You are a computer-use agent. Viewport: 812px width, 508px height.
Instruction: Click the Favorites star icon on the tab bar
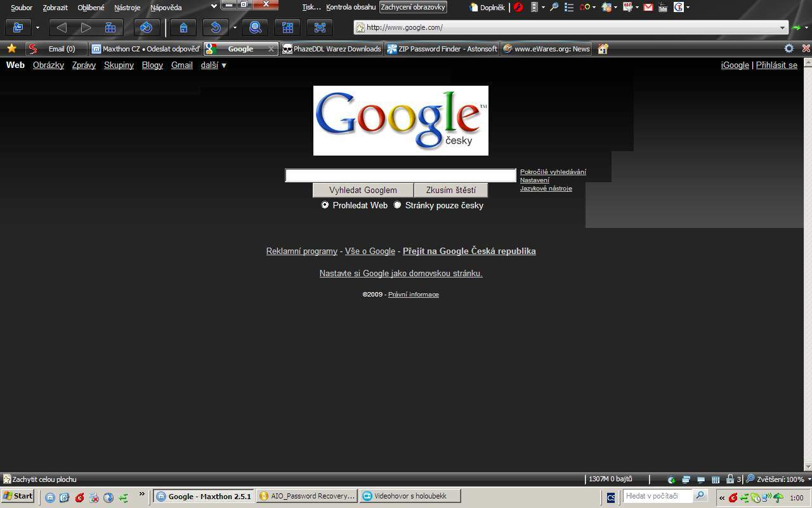(11, 48)
